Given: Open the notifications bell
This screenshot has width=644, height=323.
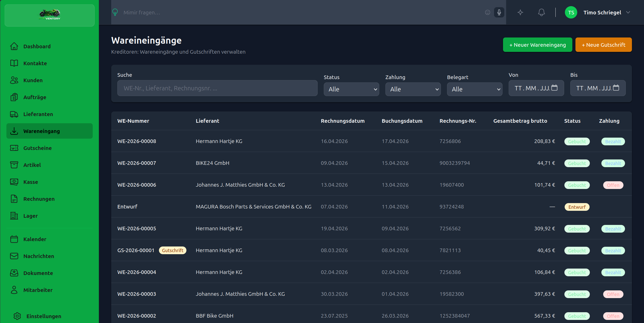Looking at the screenshot, I should tap(541, 12).
